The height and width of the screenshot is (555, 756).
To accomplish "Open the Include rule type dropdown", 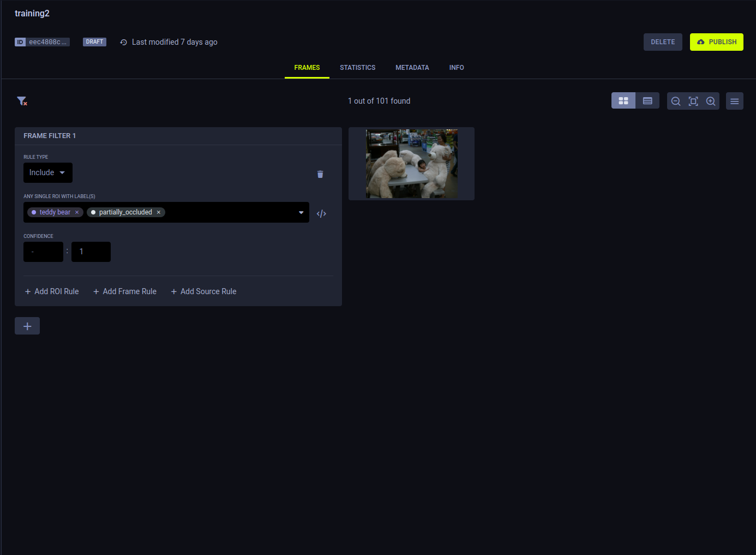I will coord(48,173).
